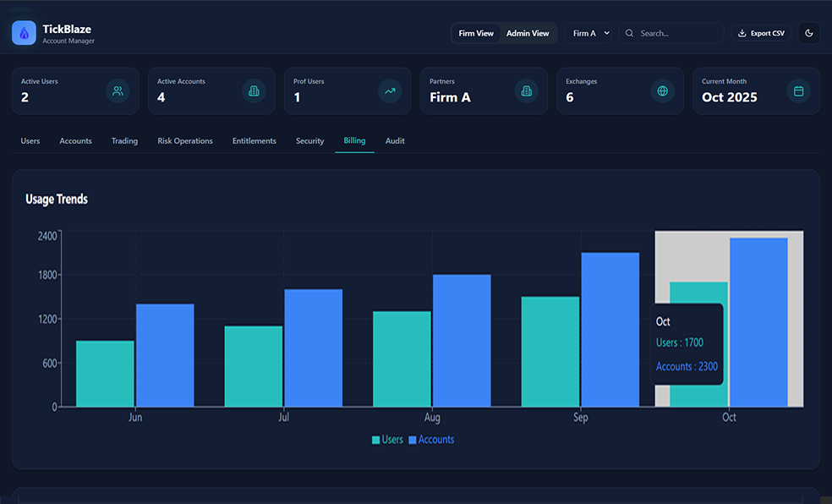Click the Active Users people icon
Image resolution: width=832 pixels, height=504 pixels.
coord(118,91)
